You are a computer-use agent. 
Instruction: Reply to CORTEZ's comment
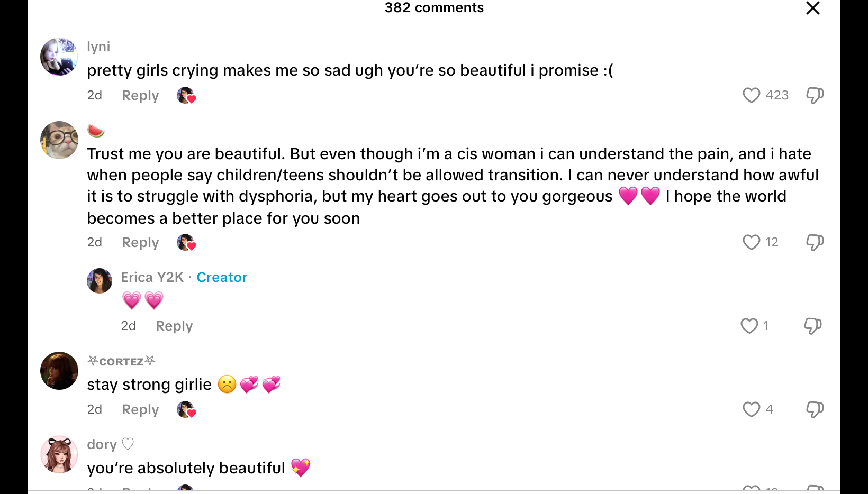coord(140,409)
